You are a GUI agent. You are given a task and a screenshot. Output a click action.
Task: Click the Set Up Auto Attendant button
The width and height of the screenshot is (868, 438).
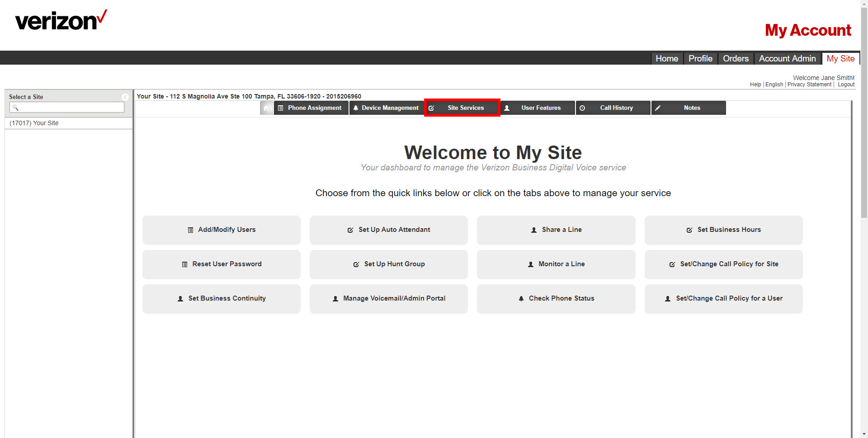389,230
